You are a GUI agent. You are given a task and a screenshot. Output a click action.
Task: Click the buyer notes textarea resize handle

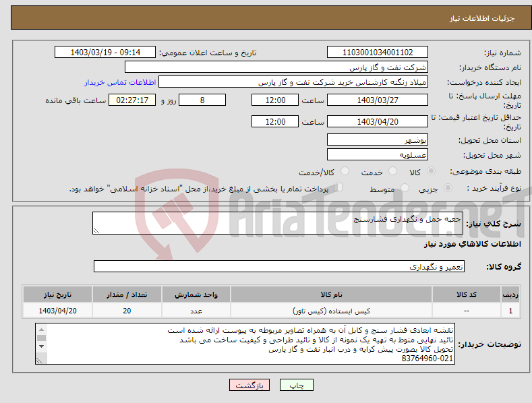39,361
